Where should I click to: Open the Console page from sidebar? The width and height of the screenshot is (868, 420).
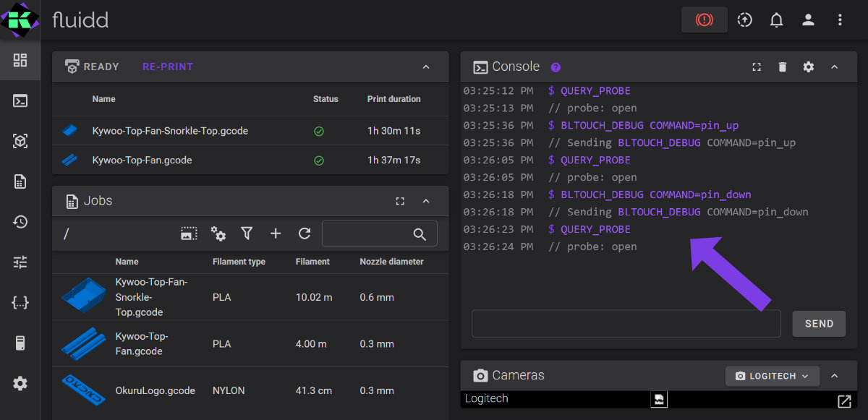tap(20, 101)
